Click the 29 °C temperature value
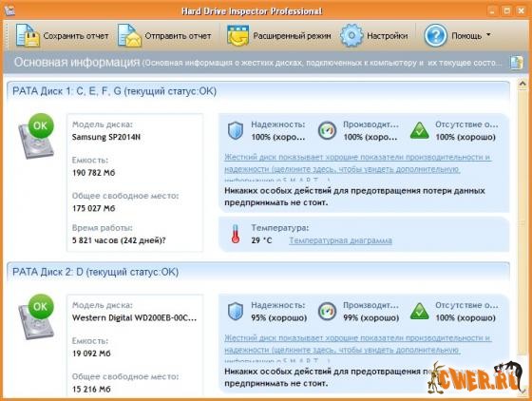 (261, 240)
